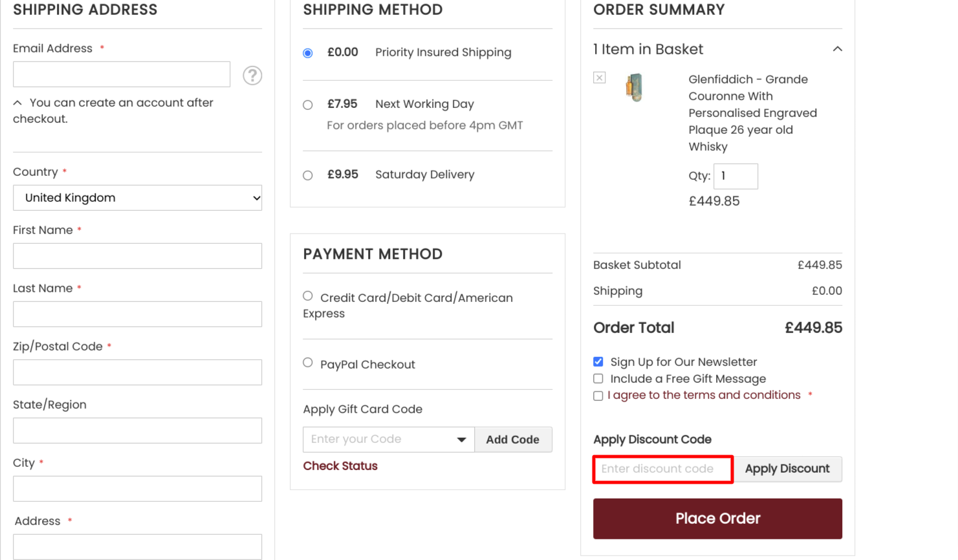Agree to the terms and conditions

(x=598, y=395)
